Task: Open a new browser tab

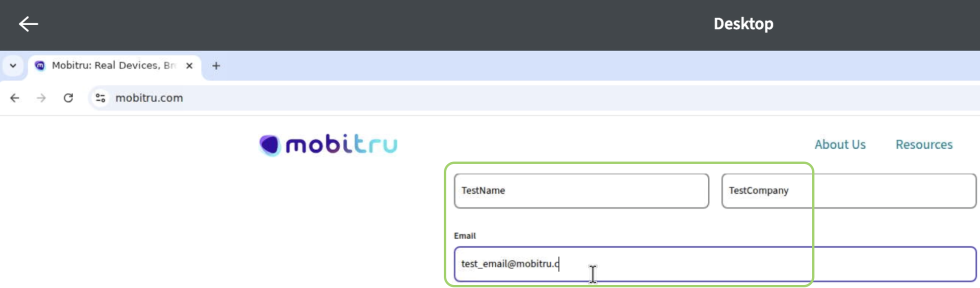Action: [x=216, y=66]
